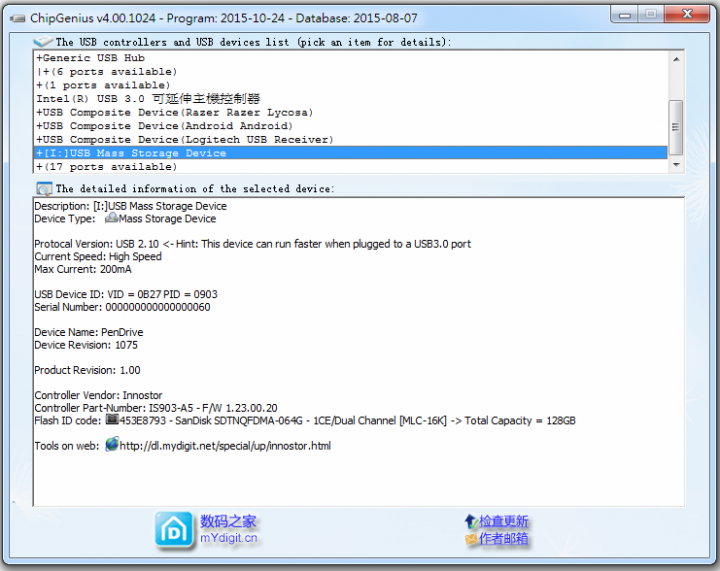Select the 17 ports available row
This screenshot has width=720, height=571.
tap(351, 167)
